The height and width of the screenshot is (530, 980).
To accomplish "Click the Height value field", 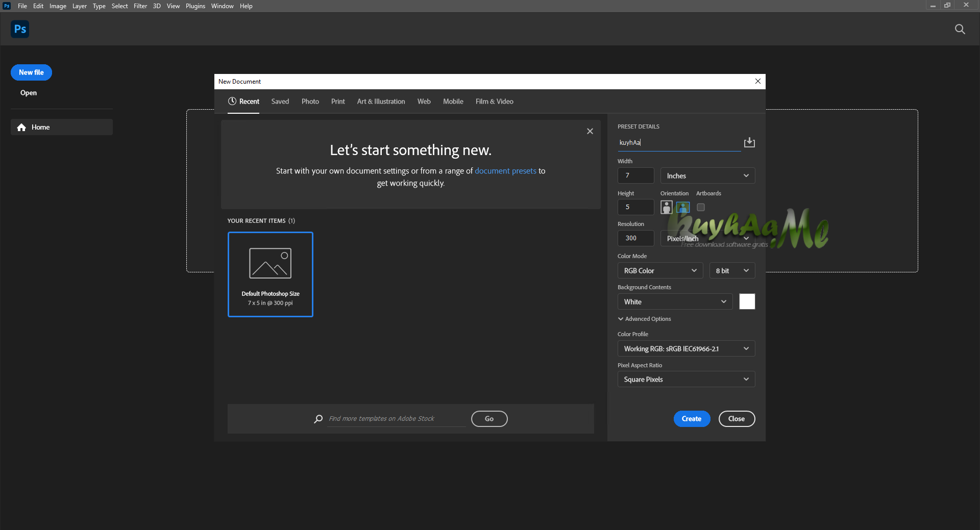I will (x=635, y=207).
